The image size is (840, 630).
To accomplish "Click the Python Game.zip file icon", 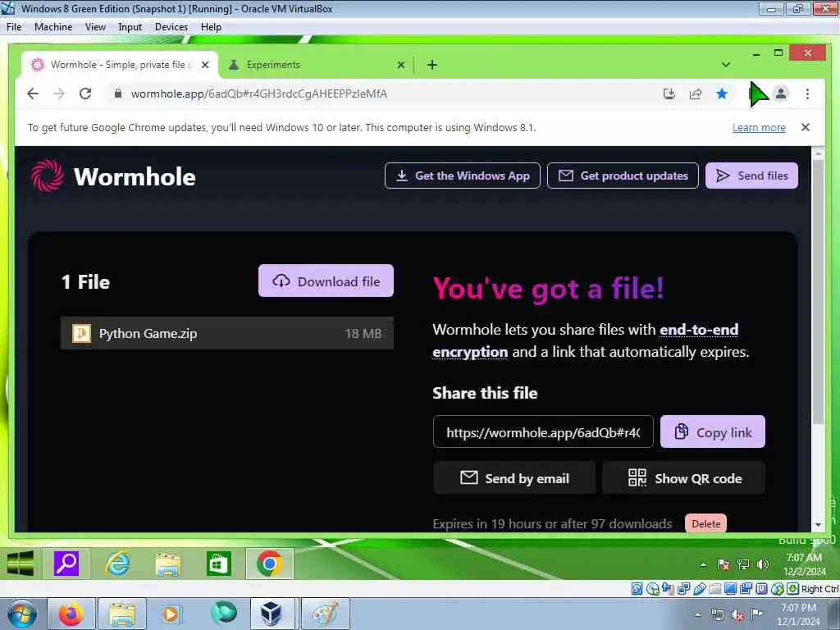I will coord(81,333).
